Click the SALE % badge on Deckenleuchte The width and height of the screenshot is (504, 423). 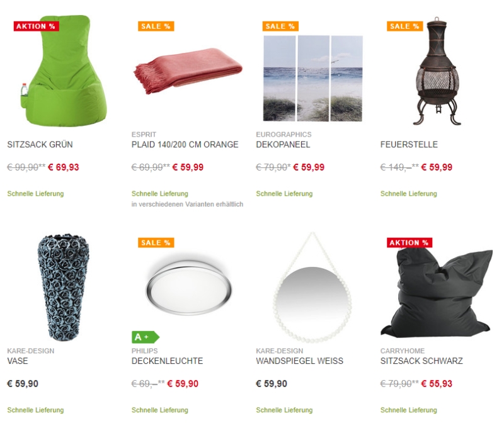pos(156,242)
